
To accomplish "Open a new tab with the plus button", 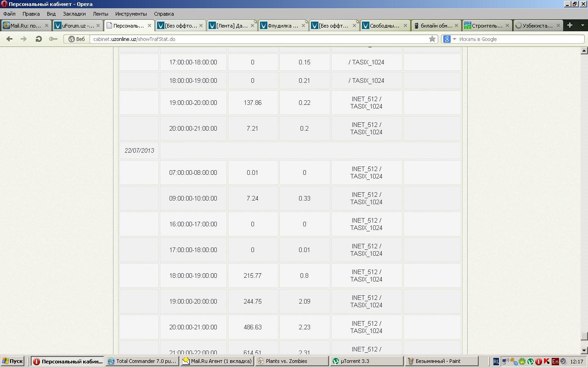I will click(570, 25).
